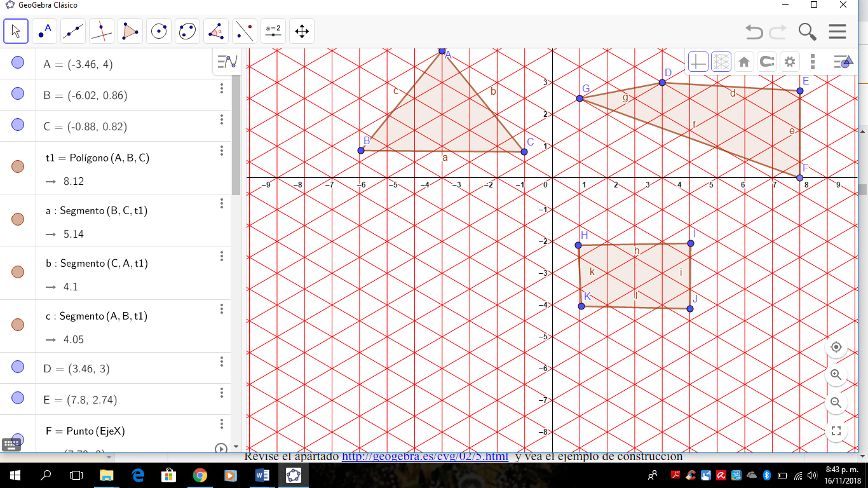Select the Slider tool
The image size is (868, 488).
coord(273,30)
